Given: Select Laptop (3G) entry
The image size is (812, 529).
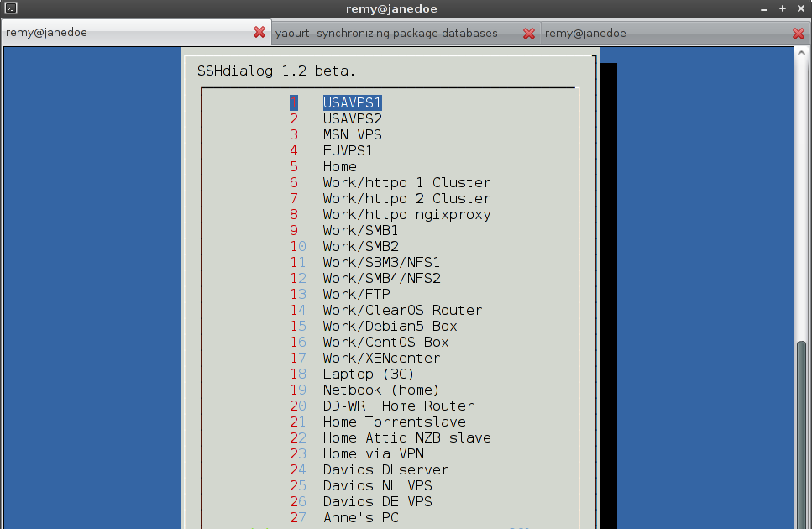Looking at the screenshot, I should tap(369, 374).
